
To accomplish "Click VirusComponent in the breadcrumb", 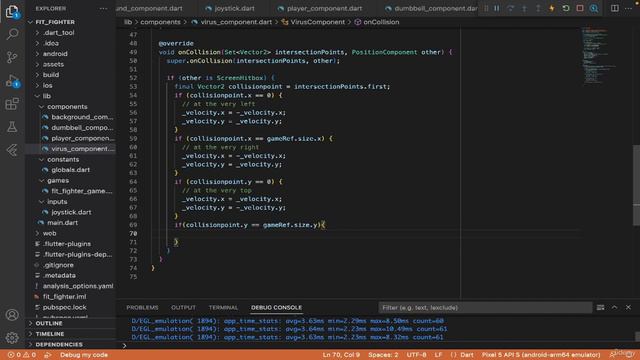I will pos(318,22).
